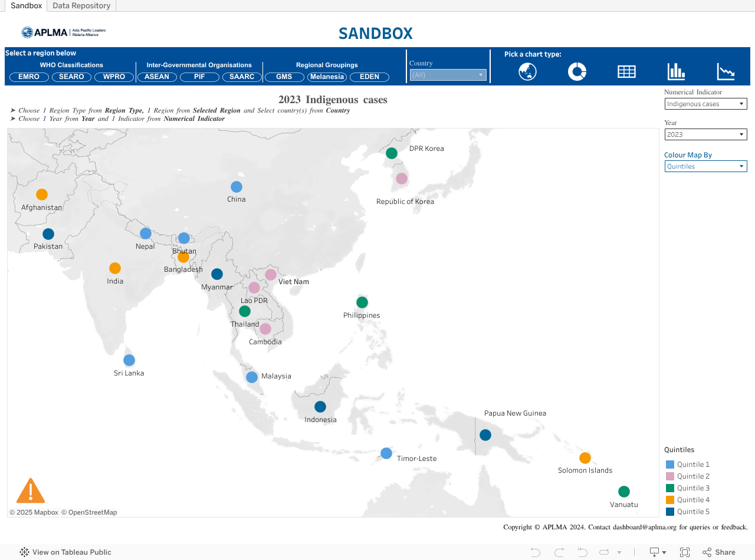
Task: Open the Numerical Indicator dropdown
Action: 705,104
